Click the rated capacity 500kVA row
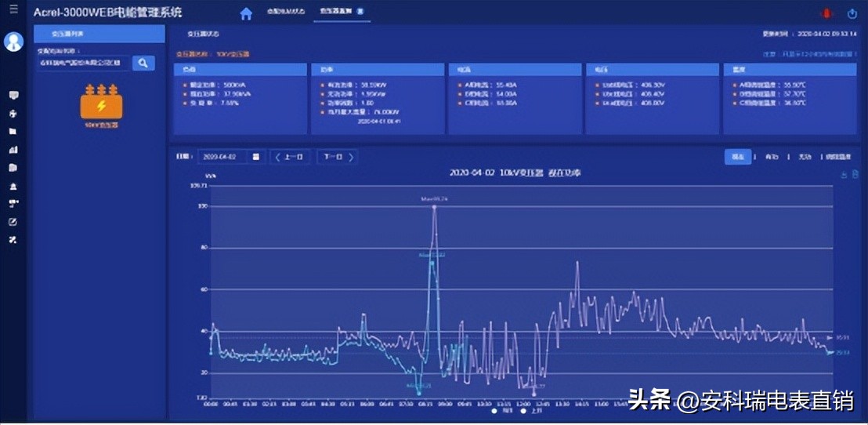The height and width of the screenshot is (425, 868). click(215, 85)
